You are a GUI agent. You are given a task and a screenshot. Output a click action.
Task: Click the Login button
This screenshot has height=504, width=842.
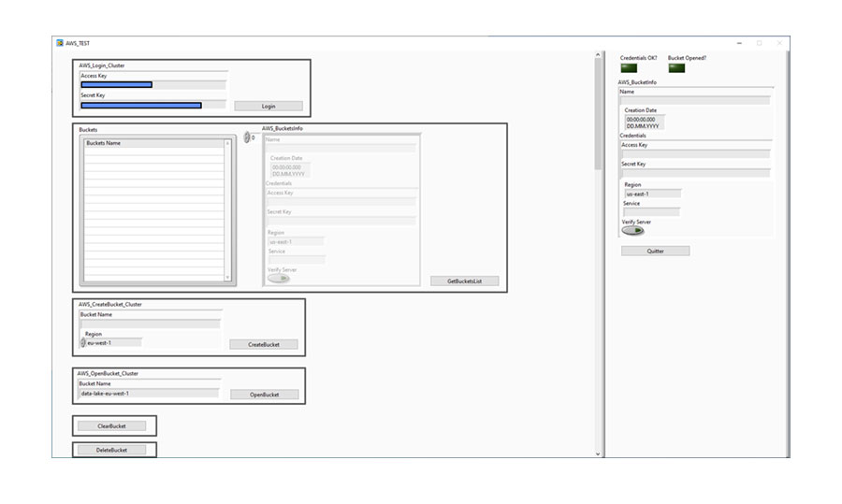coord(268,107)
